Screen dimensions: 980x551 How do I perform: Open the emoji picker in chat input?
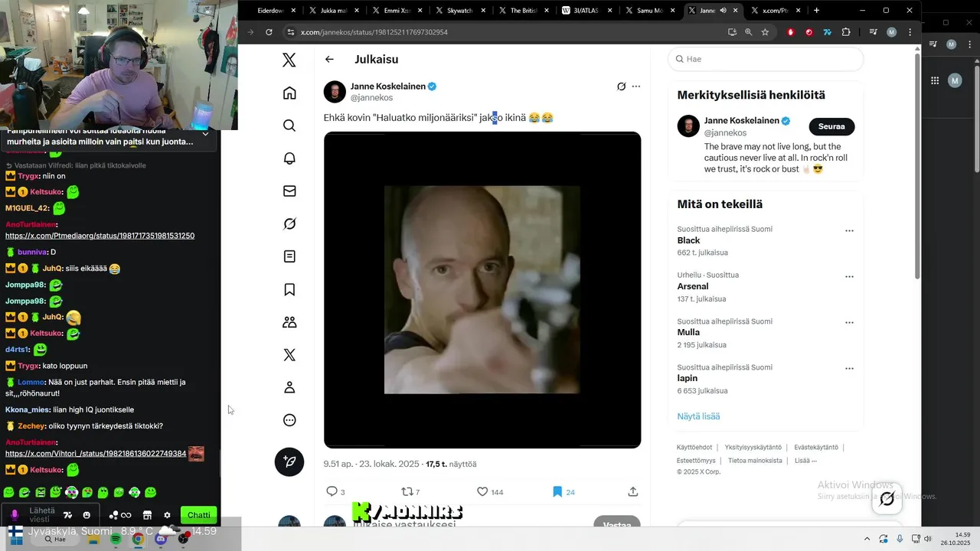pyautogui.click(x=87, y=515)
